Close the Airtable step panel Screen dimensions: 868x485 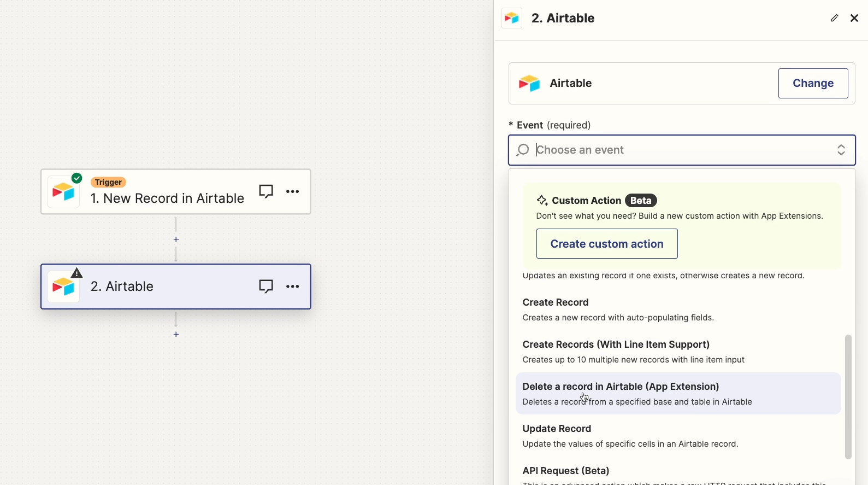pyautogui.click(x=854, y=18)
